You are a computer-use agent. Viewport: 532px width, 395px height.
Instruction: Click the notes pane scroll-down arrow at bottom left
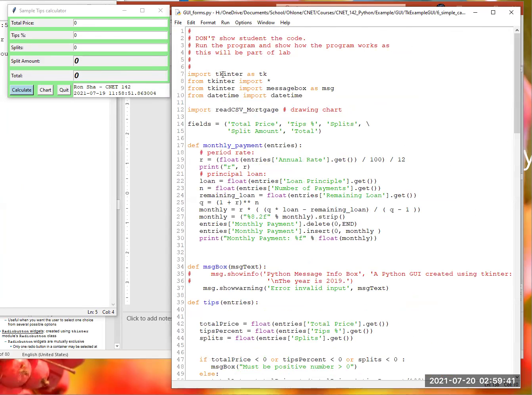(117, 346)
